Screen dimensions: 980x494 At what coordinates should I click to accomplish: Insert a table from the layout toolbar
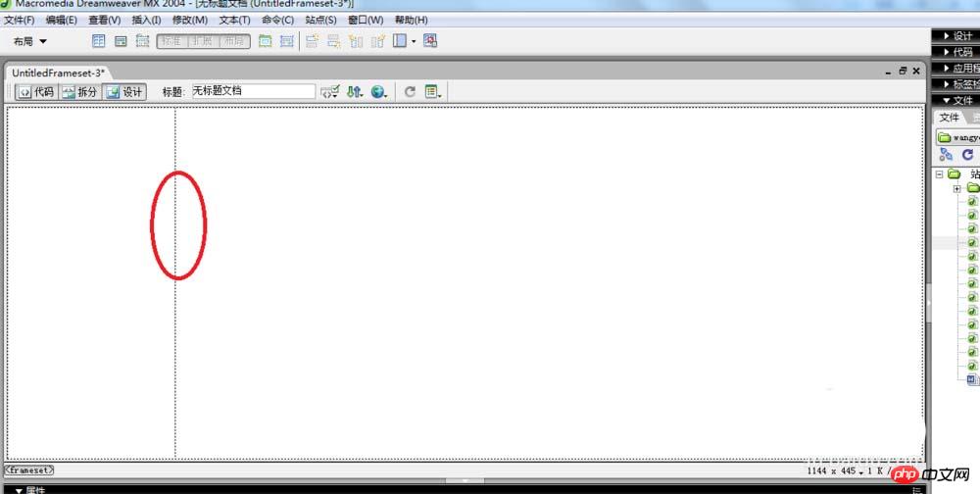pos(99,41)
